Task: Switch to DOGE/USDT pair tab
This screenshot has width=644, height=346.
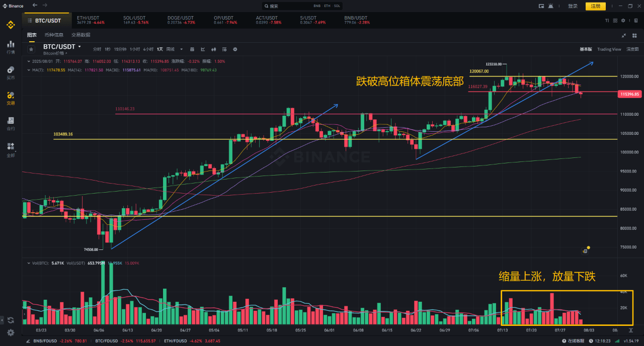Action: [x=181, y=20]
